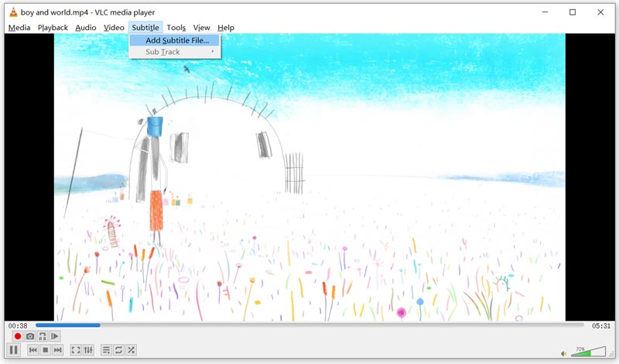The width and height of the screenshot is (619, 364).
Task: Maximize the VLC window
Action: click(x=573, y=12)
